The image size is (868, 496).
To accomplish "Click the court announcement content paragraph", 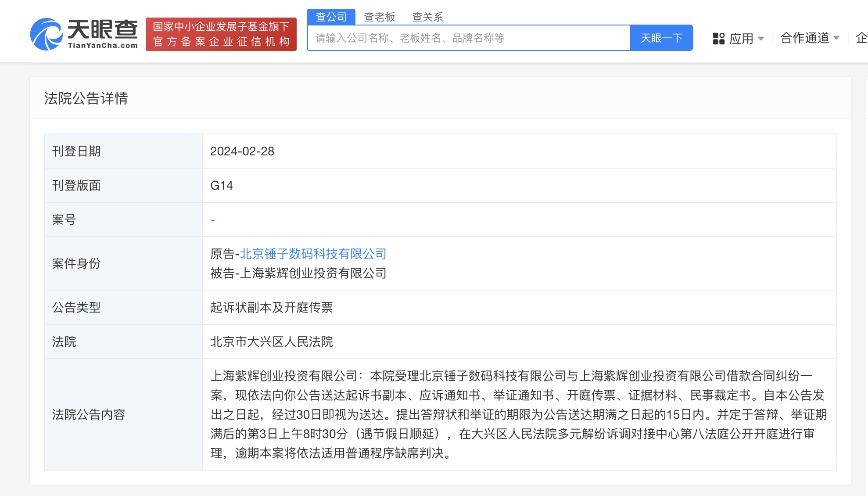I will click(x=518, y=414).
